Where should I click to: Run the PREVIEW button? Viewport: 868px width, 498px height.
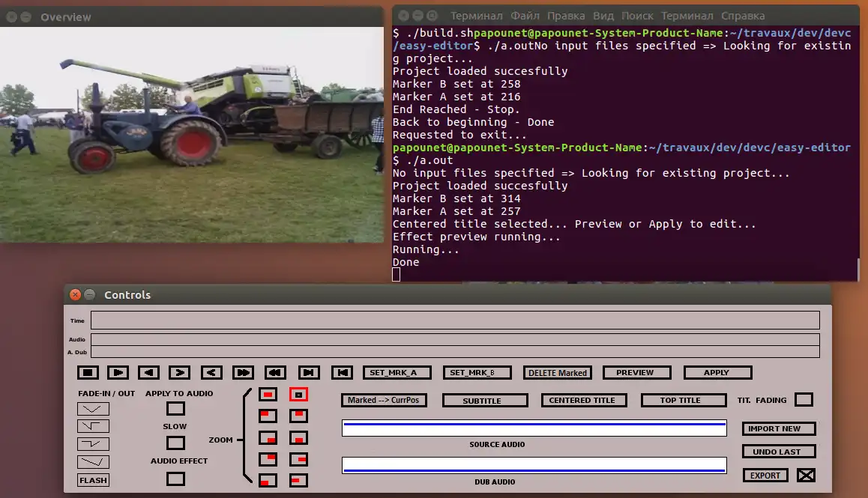637,372
